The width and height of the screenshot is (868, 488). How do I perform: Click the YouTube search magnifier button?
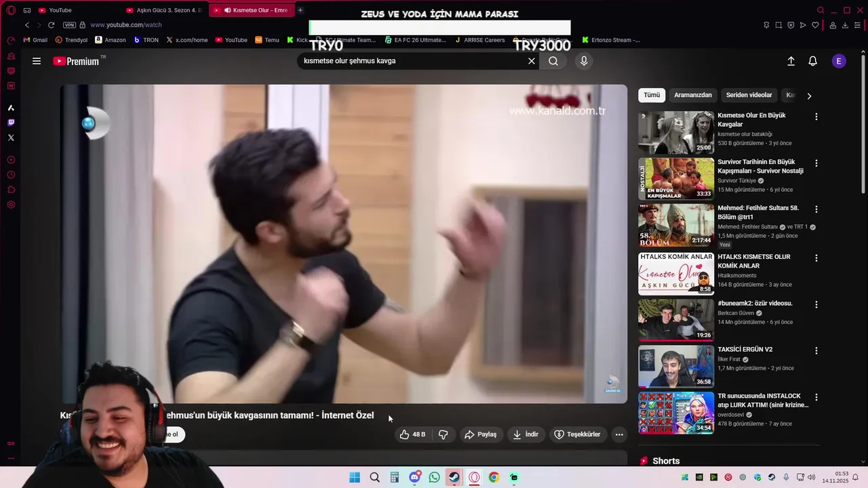pyautogui.click(x=553, y=61)
